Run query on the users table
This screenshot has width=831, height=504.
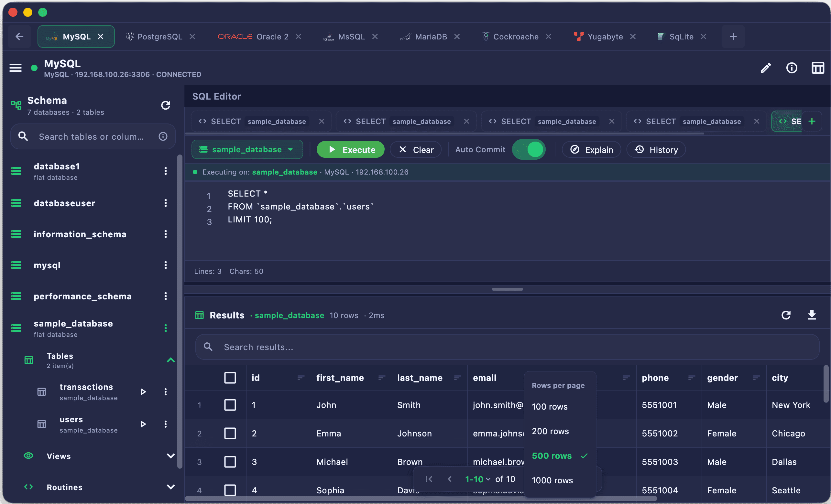143,424
